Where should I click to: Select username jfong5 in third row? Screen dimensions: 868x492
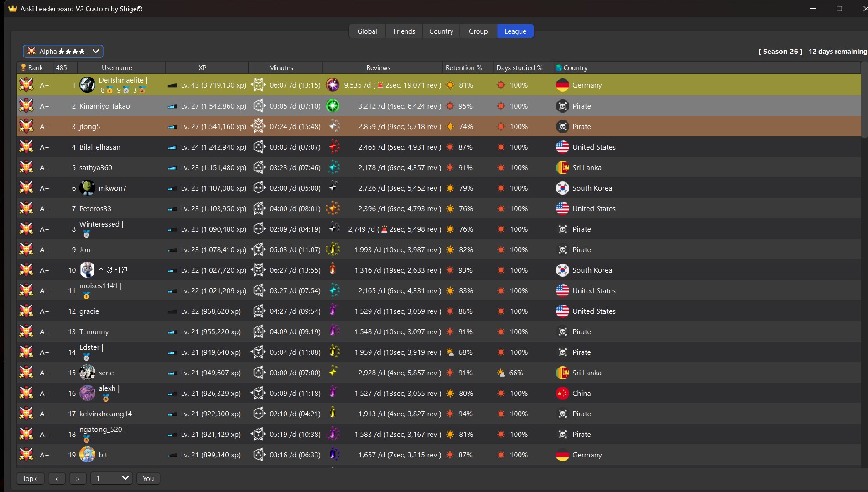[89, 126]
